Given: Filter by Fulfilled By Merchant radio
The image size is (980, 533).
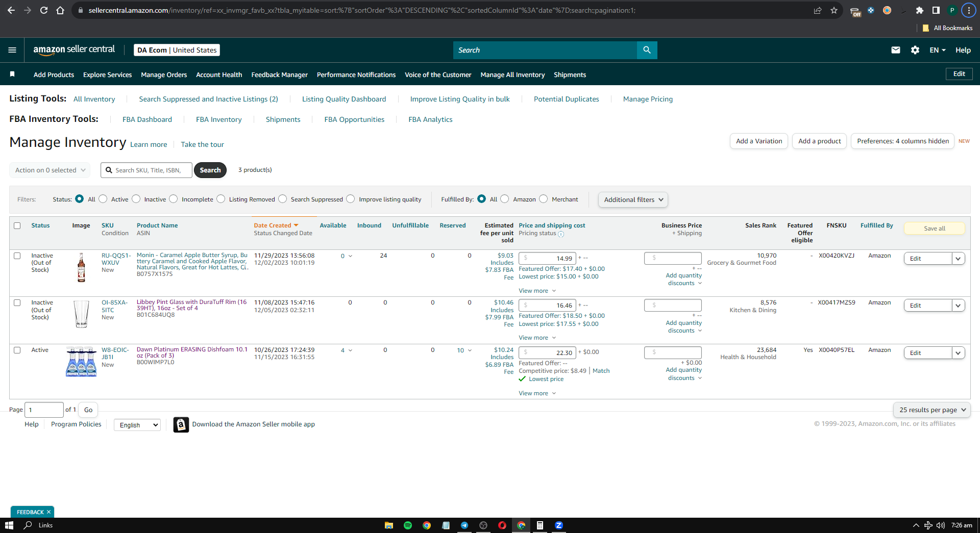Looking at the screenshot, I should coord(544,199).
